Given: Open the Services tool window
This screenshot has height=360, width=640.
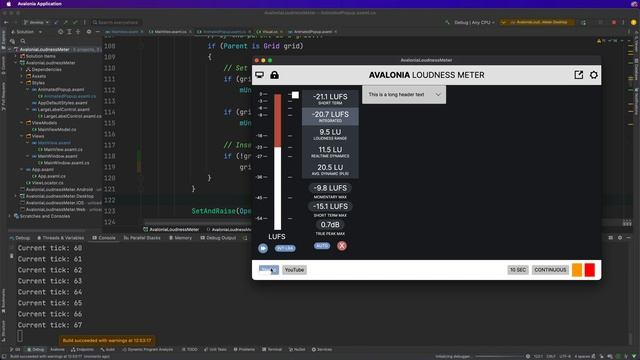Looking at the screenshot, I should coord(322,349).
